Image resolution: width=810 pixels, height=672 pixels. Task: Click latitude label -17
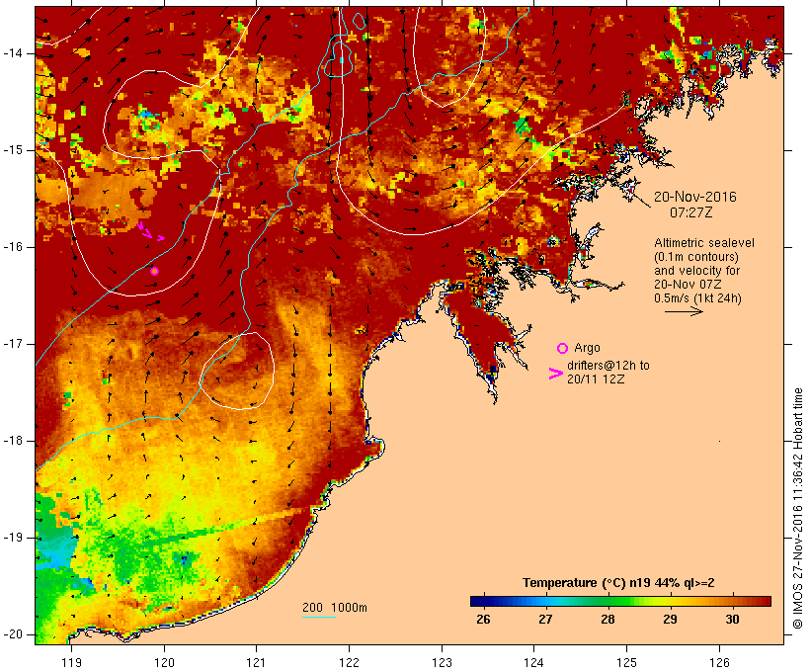click(13, 344)
